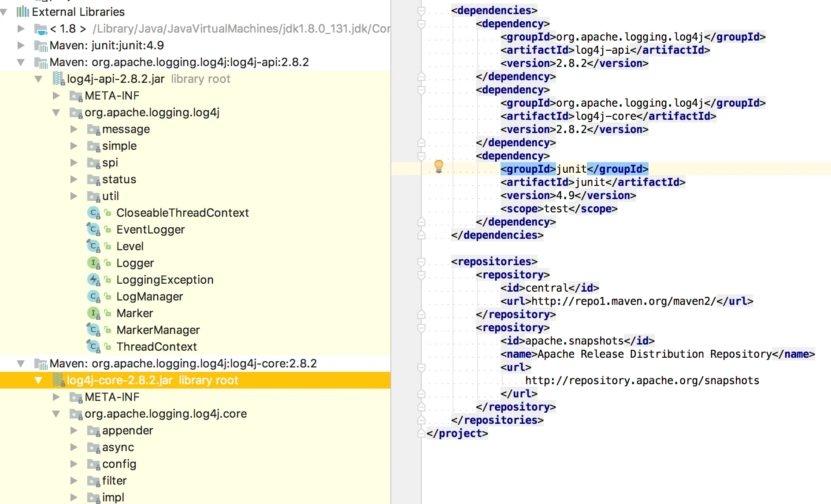Viewport: 831px width, 504px height.
Task: Click the spi package folder icon
Action: tap(93, 163)
